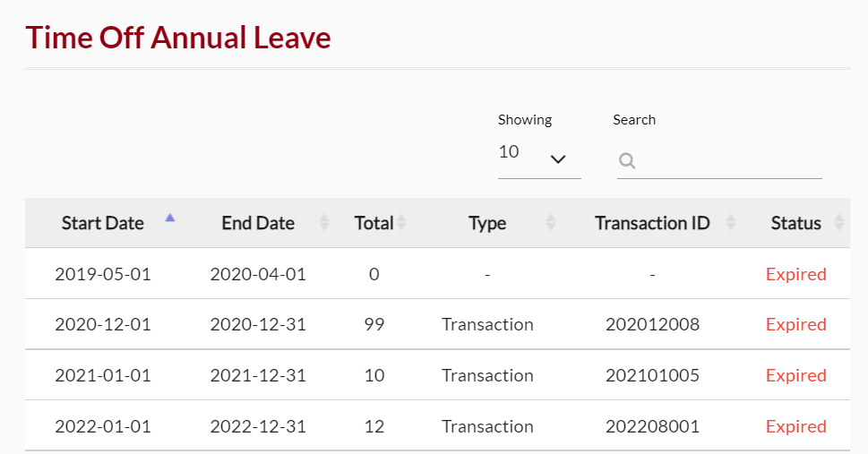Screen dimensions: 868x454
Task: Click transaction ID 202101005
Action: point(652,375)
